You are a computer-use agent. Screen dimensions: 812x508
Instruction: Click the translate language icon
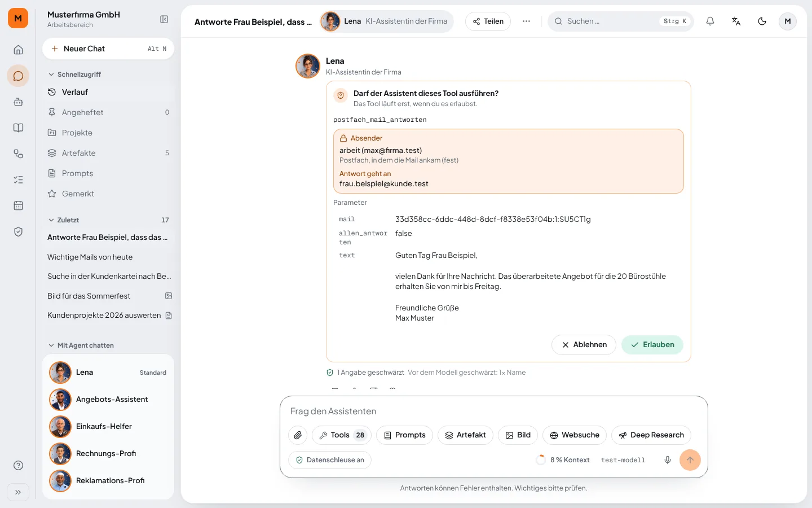[736, 21]
